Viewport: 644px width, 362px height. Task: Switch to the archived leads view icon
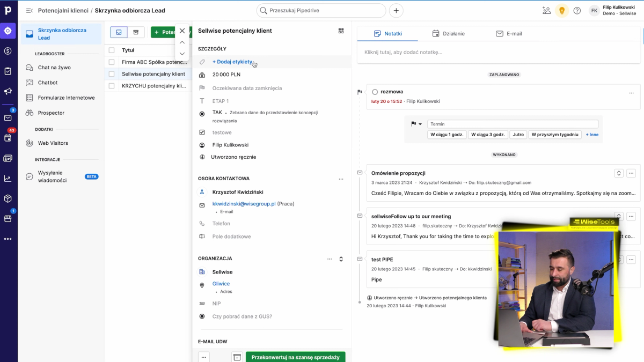136,32
